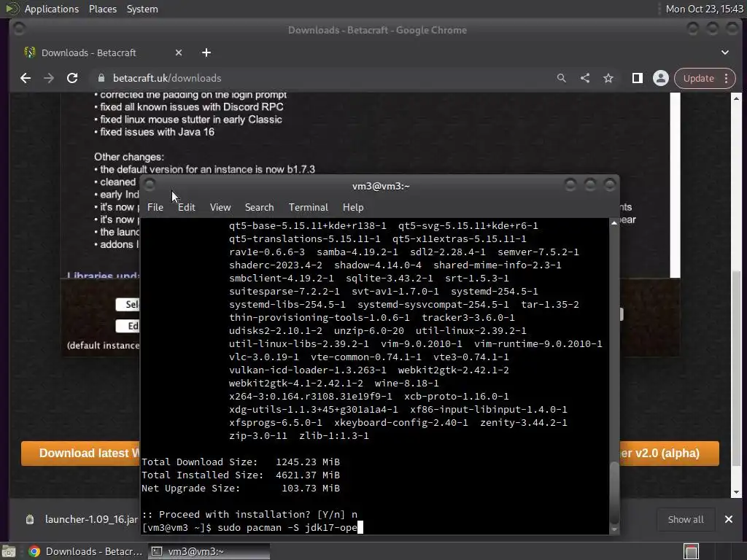Image resolution: width=747 pixels, height=560 pixels.
Task: Open the Chrome three-dot menu
Action: pyautogui.click(x=726, y=78)
